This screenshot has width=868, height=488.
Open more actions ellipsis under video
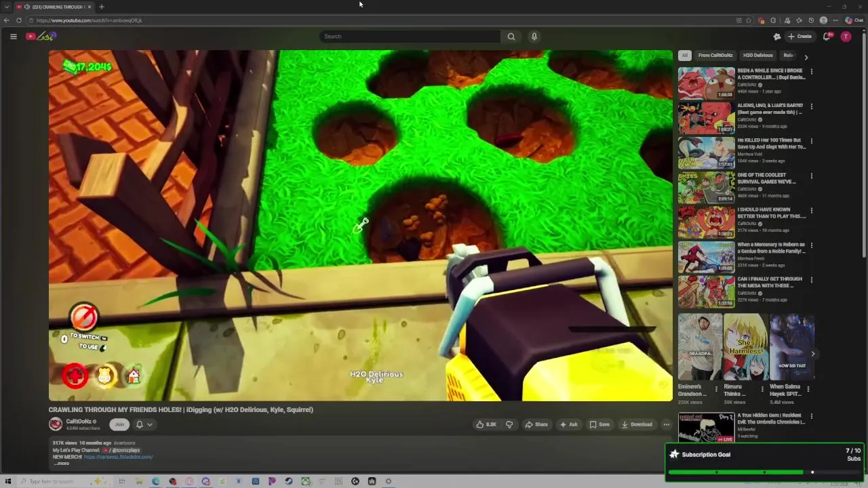pos(666,424)
